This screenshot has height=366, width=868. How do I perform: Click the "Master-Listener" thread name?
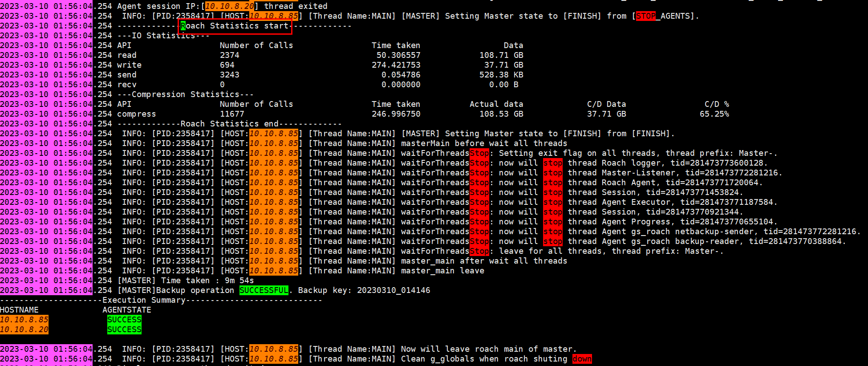[x=639, y=173]
